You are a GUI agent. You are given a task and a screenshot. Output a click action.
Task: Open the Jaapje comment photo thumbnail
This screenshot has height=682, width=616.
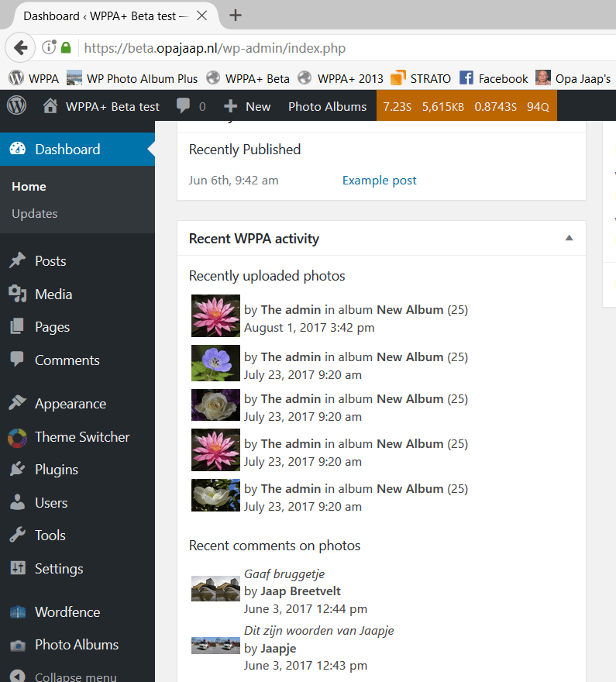click(215, 646)
